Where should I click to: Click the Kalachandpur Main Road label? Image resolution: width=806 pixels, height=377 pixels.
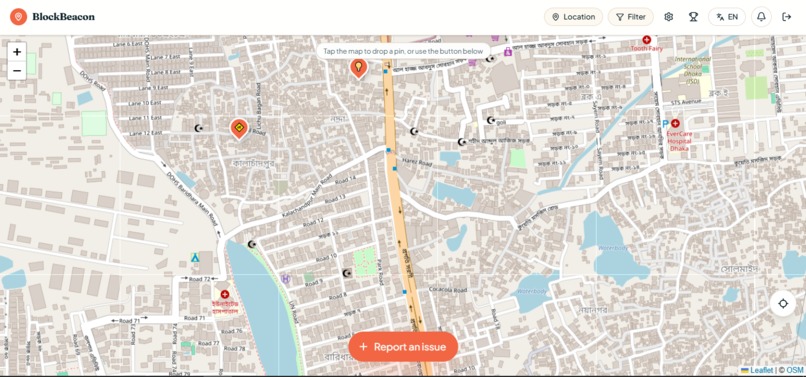[x=307, y=195]
